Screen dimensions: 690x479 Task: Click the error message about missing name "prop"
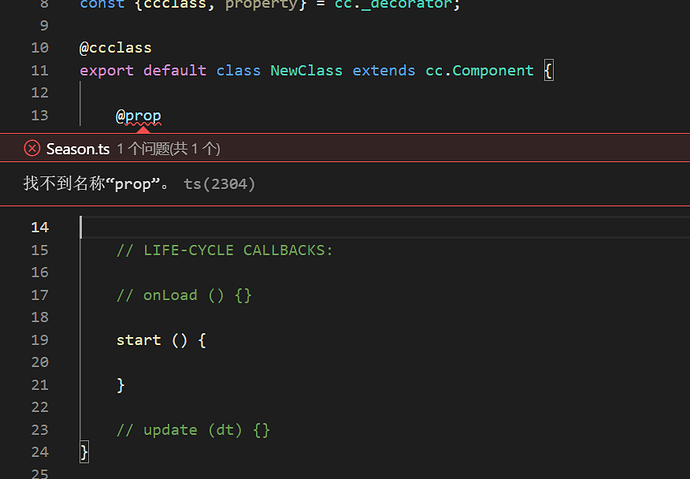pos(99,184)
